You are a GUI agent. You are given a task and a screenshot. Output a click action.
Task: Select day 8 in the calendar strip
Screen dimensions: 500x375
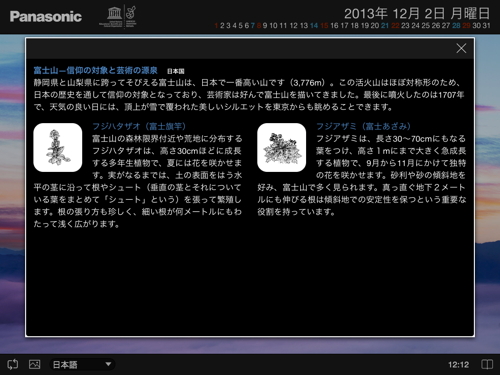(x=259, y=25)
